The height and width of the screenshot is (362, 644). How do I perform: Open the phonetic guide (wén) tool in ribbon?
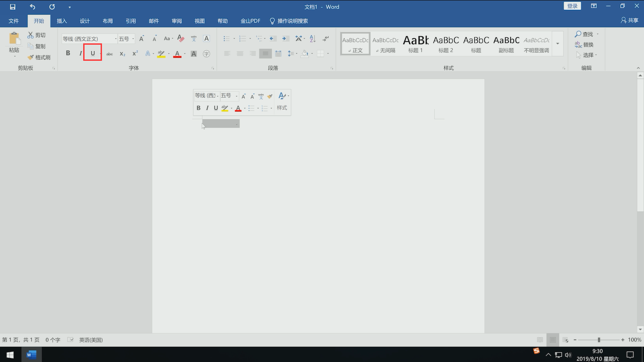point(194,39)
